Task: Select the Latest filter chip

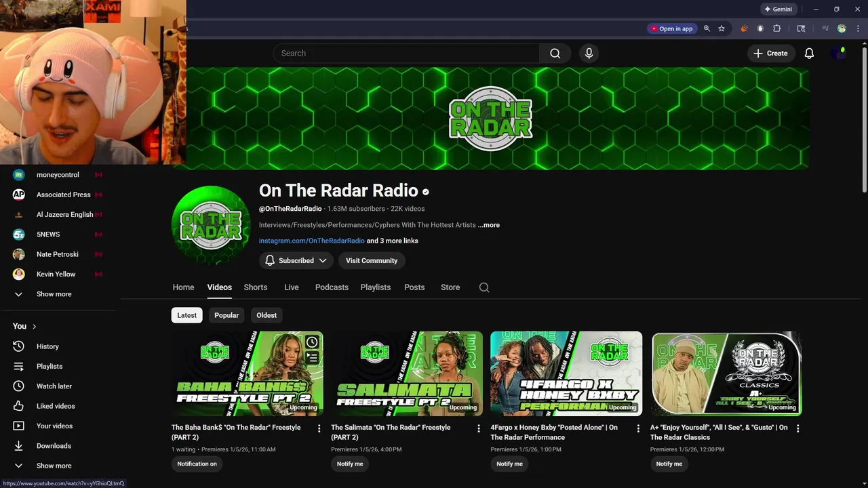Action: pos(186,315)
